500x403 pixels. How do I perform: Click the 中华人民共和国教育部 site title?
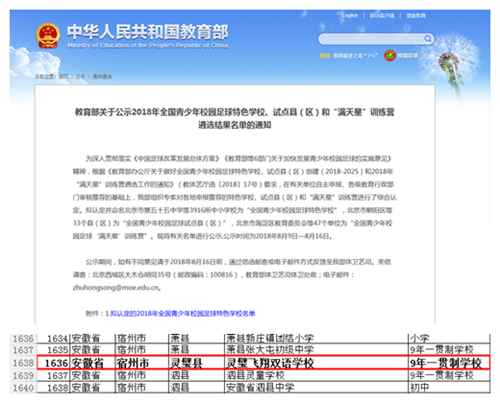[148, 32]
